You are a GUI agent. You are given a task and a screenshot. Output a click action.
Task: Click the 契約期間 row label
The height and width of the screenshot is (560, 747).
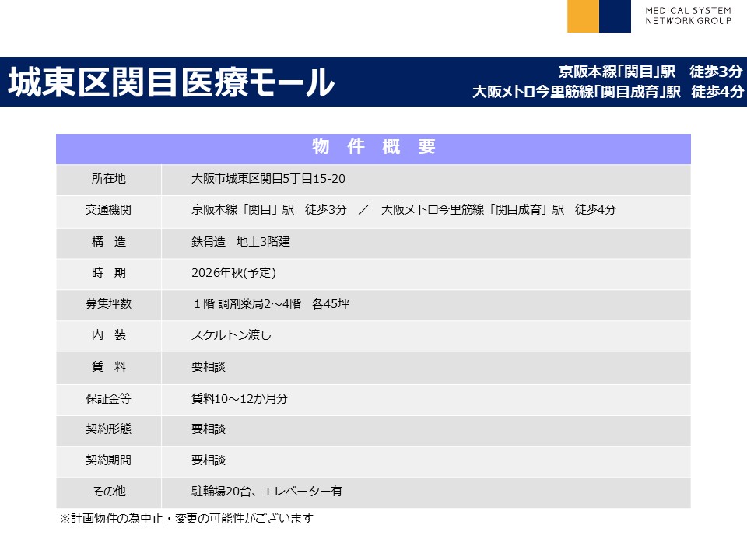109,460
